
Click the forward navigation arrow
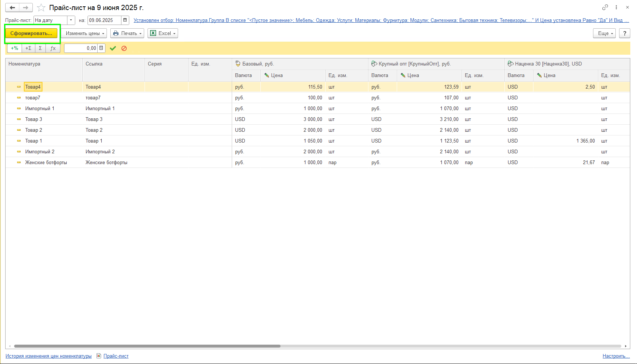[26, 7]
